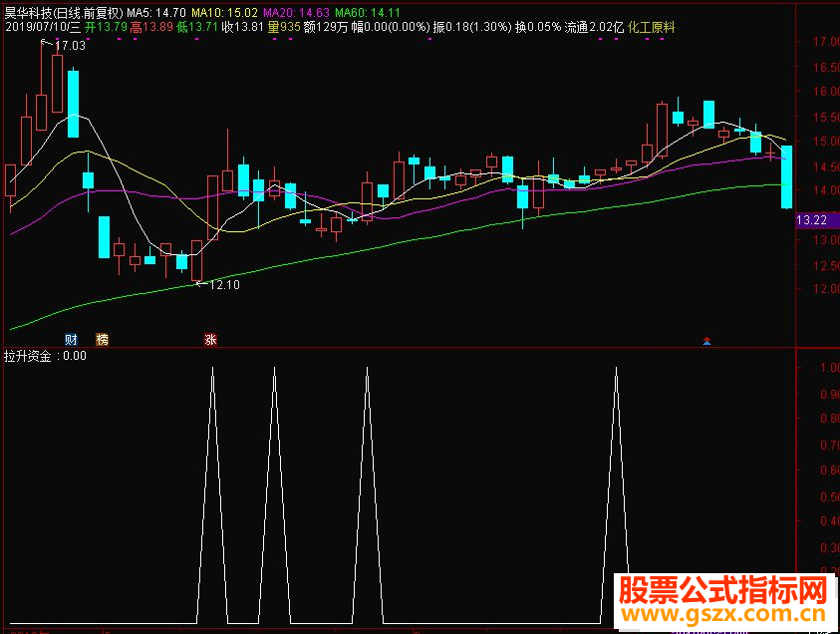Click the 12.10 low price annotation
This screenshot has width=840, height=634.
(224, 285)
